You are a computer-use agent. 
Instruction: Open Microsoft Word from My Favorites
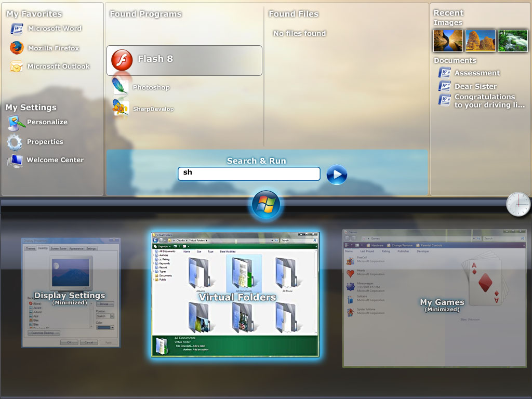click(46, 29)
